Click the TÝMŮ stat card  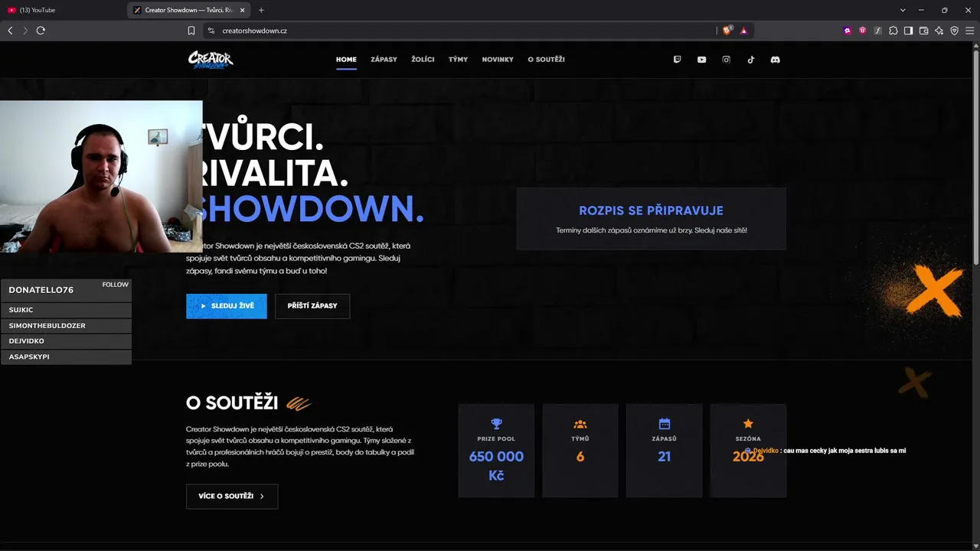click(580, 451)
